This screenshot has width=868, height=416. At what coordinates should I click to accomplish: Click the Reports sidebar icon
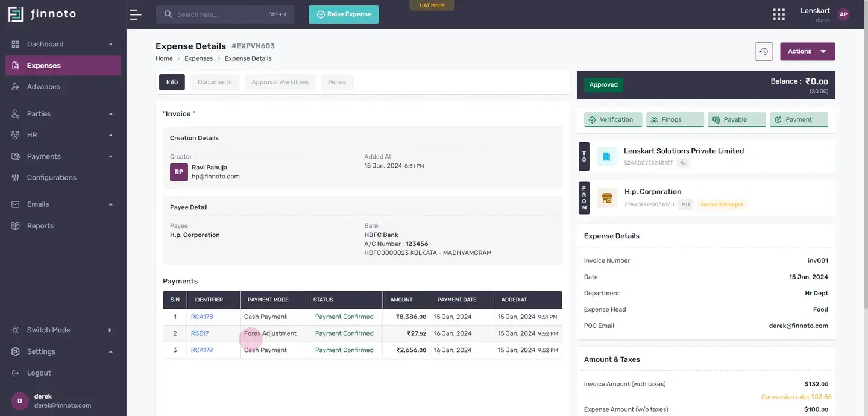click(x=16, y=226)
